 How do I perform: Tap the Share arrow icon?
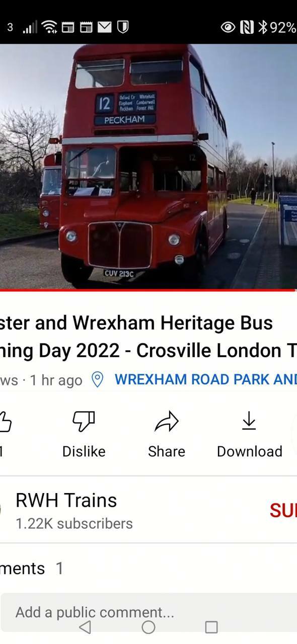[x=167, y=421]
